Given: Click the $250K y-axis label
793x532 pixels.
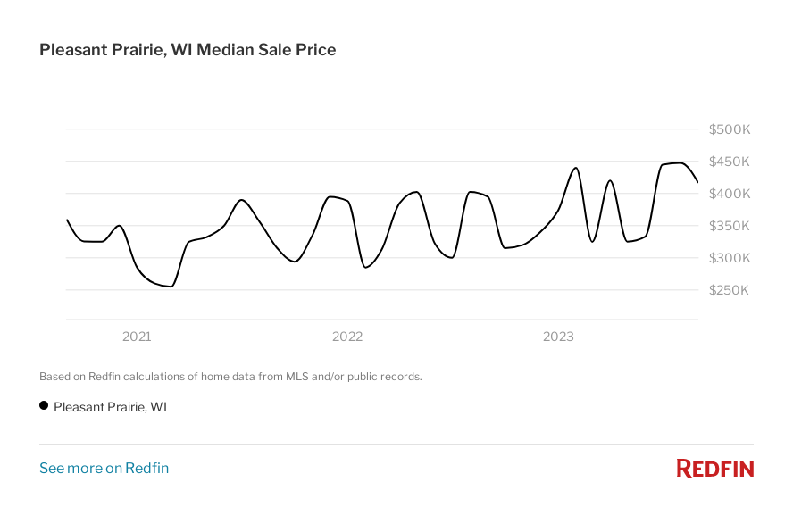Looking at the screenshot, I should click(730, 290).
